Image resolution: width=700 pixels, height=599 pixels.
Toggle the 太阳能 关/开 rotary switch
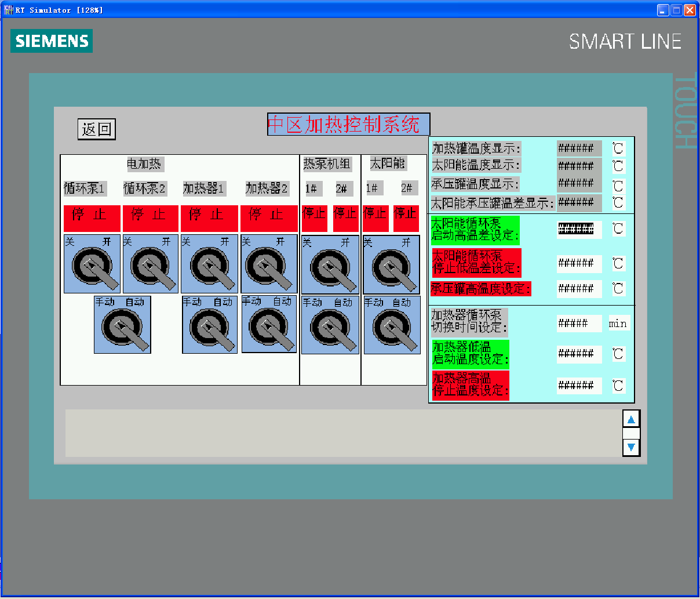[392, 264]
